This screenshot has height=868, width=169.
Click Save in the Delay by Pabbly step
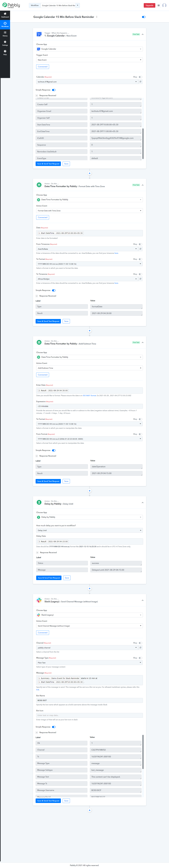[67, 578]
